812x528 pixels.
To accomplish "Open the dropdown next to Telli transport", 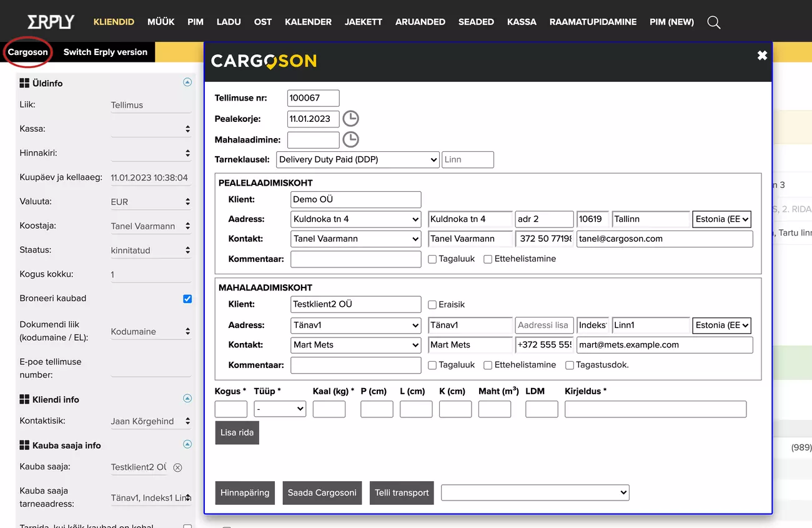I will 535,492.
